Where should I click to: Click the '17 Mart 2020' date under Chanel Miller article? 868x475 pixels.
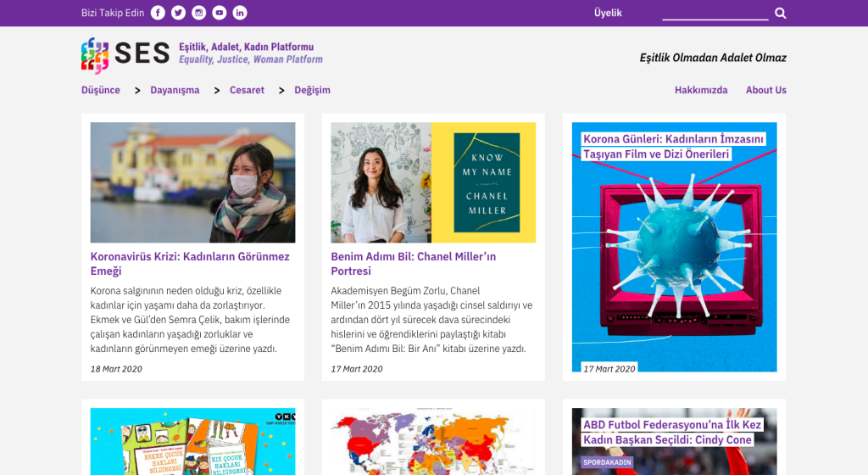(357, 369)
